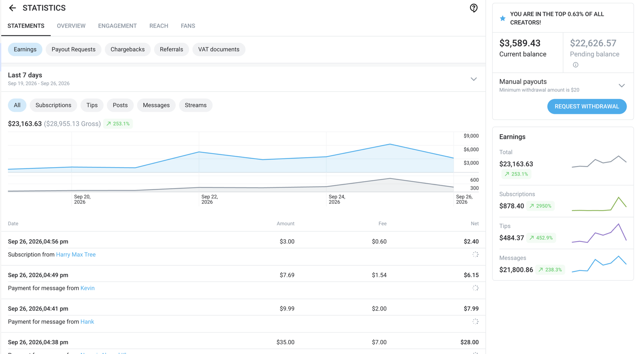Click the REQUEST WITHDRAWAL button
Viewport: 644px width, 354px height.
[587, 106]
